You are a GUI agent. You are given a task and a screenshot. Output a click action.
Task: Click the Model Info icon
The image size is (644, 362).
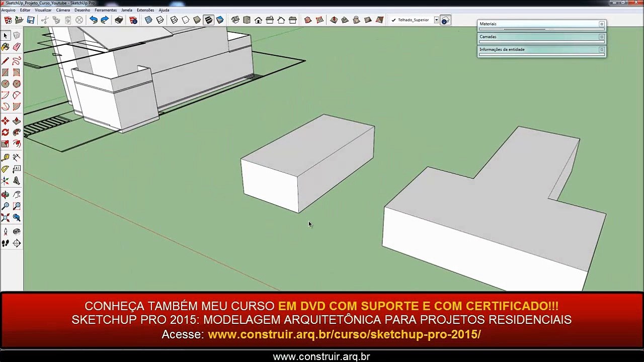133,20
